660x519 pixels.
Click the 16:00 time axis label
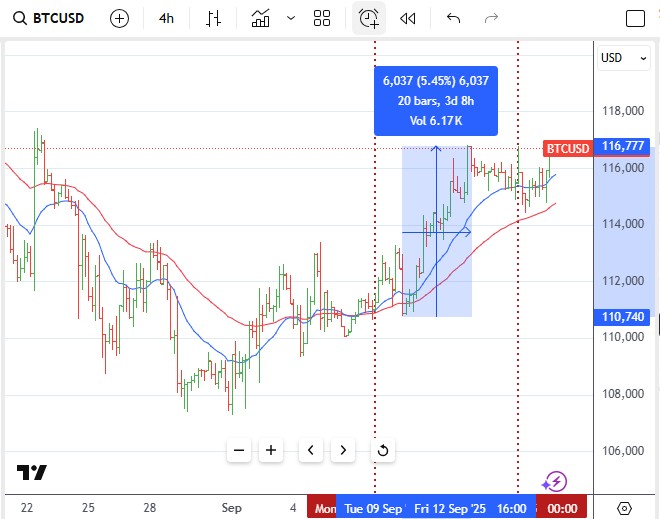(511, 508)
